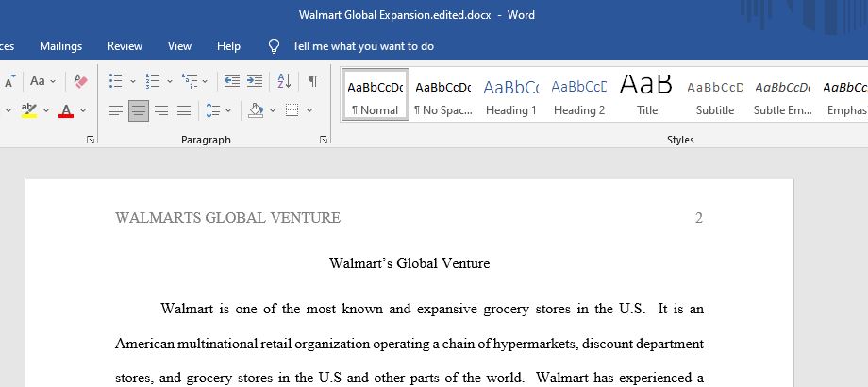Click the Tell Me lightbulb icon
868x387 pixels.
click(x=274, y=46)
